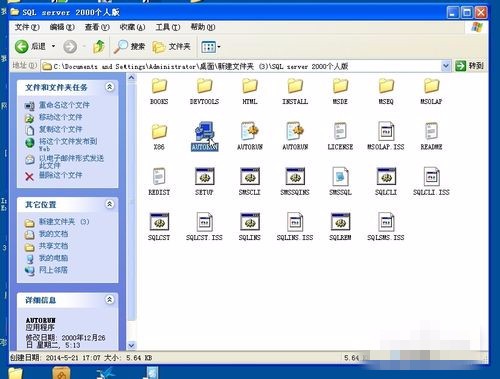Open the 帮助(H) menu
Image resolution: width=500 pixels, height=379 pixels.
[x=203, y=27]
